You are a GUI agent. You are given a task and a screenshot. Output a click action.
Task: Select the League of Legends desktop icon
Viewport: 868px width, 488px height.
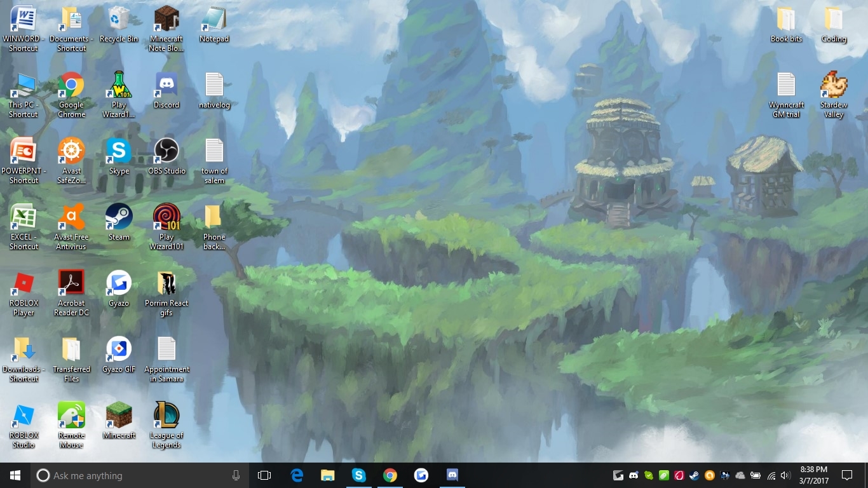click(x=166, y=415)
